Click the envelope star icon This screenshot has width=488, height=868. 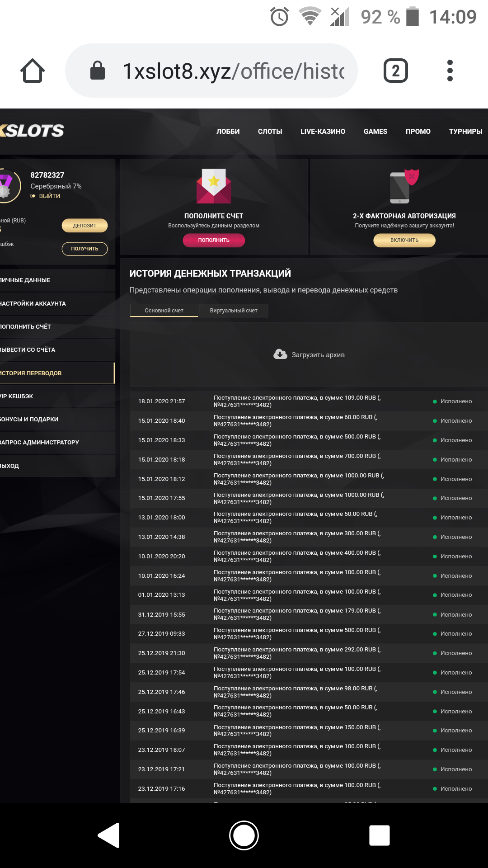[x=214, y=186]
